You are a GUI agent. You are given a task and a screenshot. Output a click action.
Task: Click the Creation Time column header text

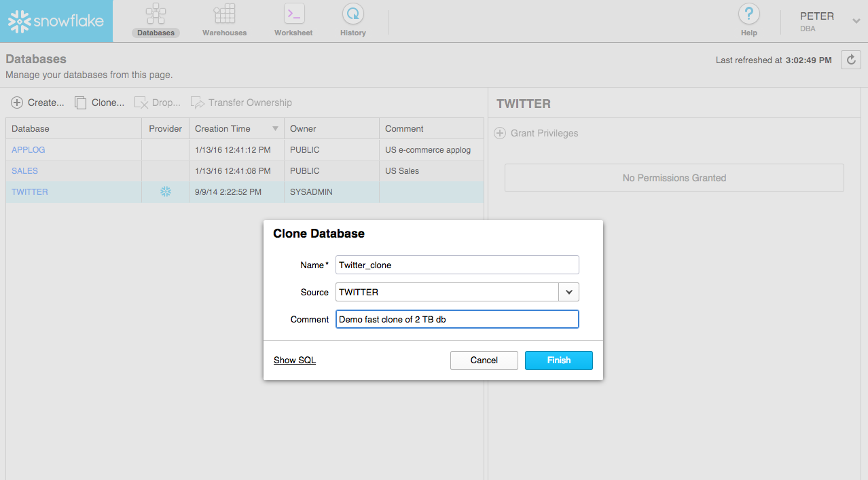(x=223, y=128)
